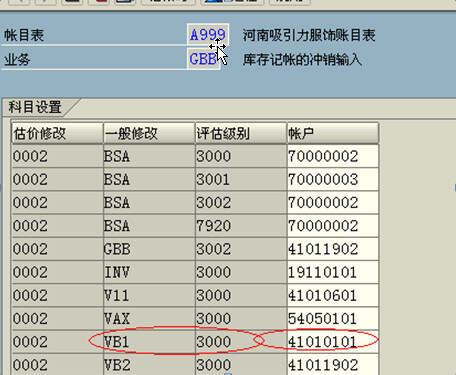Click the 0002 cell in the GBB row
This screenshot has height=375, width=456.
57,249
